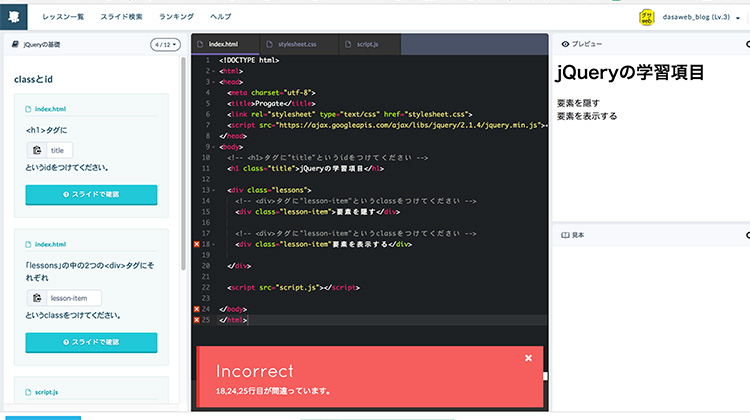750x420 pixels.
Task: Click the error marker on line 25
Action: coord(196,320)
